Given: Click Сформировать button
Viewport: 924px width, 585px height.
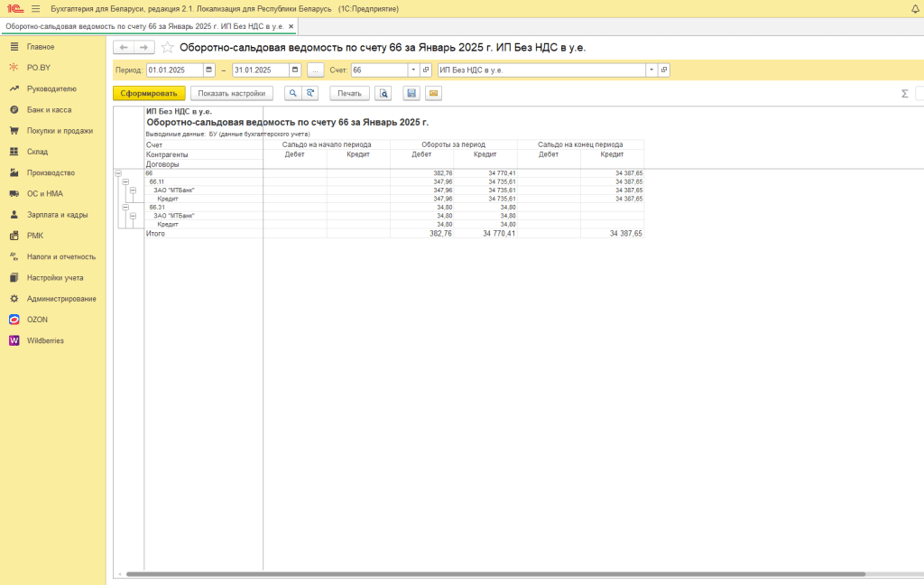Looking at the screenshot, I should 149,93.
